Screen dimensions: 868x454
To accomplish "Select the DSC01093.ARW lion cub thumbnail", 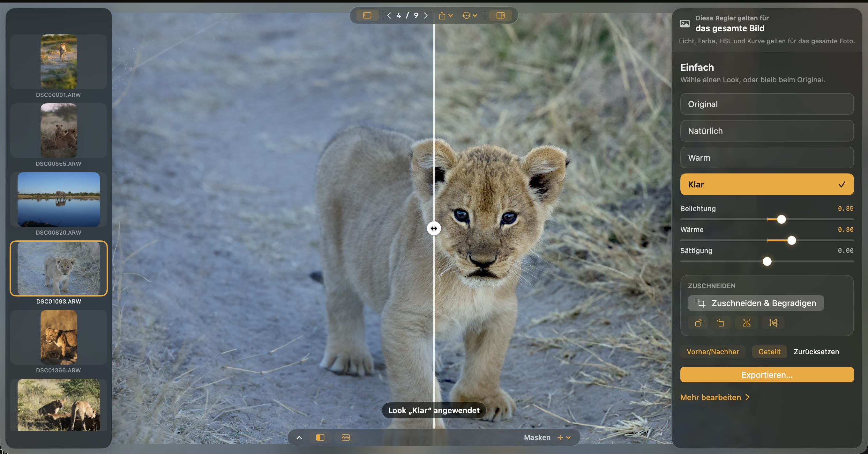I will [59, 268].
